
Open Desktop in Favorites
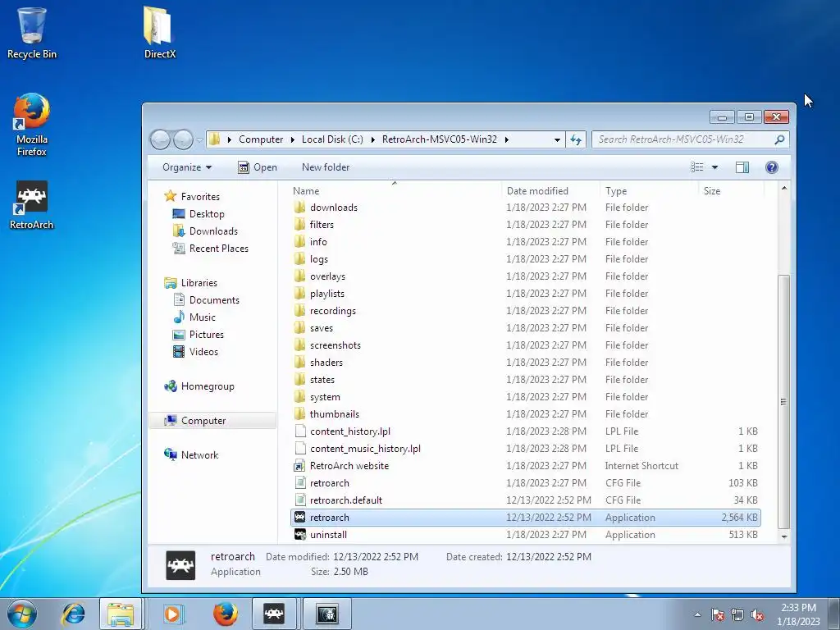pos(207,214)
